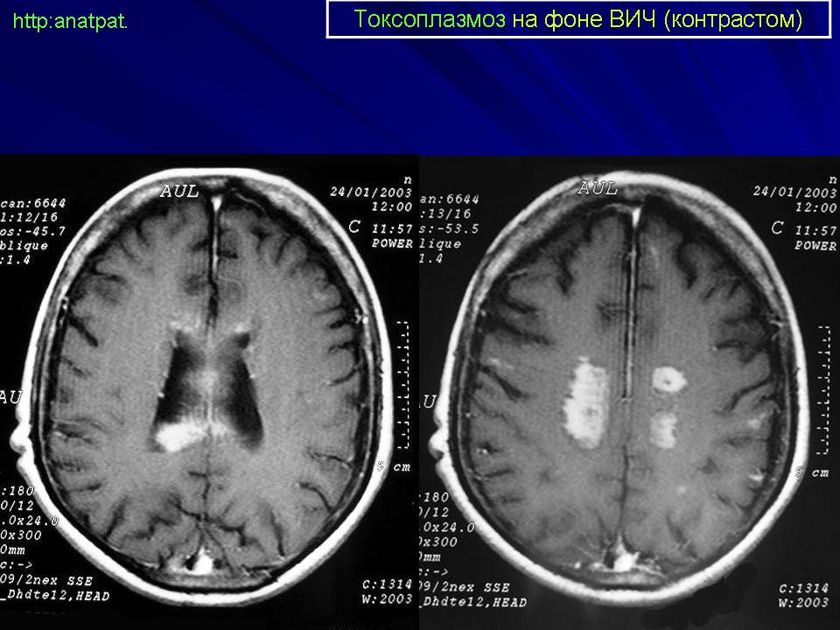Image resolution: width=840 pixels, height=630 pixels.
Task: Click the C:1314 value on right scan
Action: click(803, 588)
